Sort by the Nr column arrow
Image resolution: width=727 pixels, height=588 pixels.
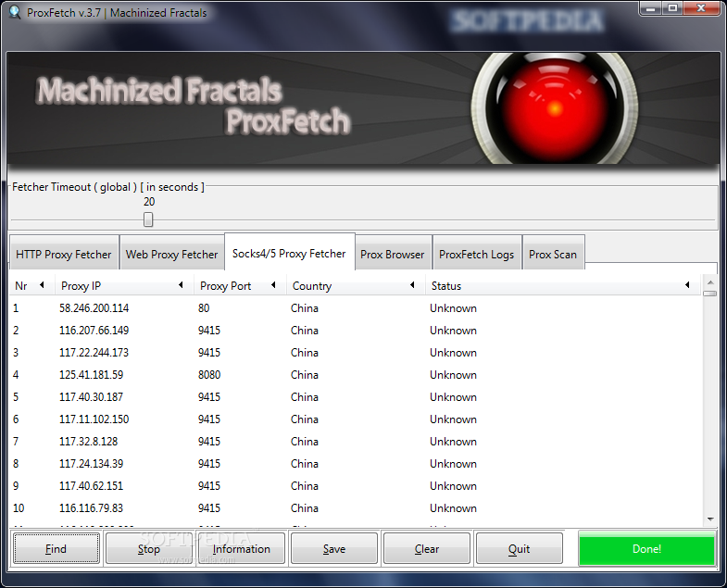[x=42, y=285]
